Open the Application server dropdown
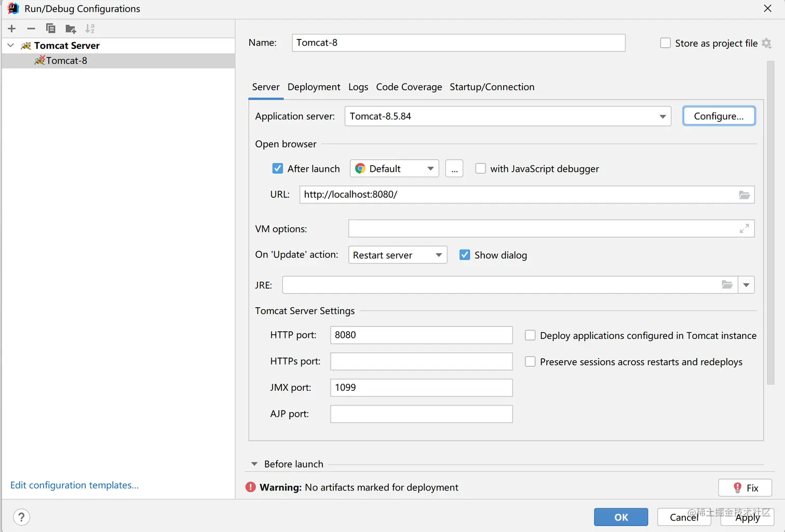The width and height of the screenshot is (785, 532). [x=662, y=116]
